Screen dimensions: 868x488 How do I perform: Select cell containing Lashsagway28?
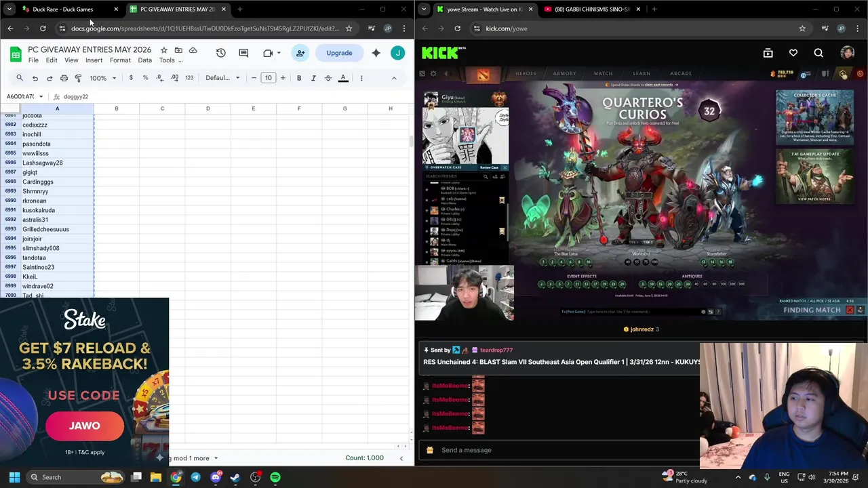58,163
